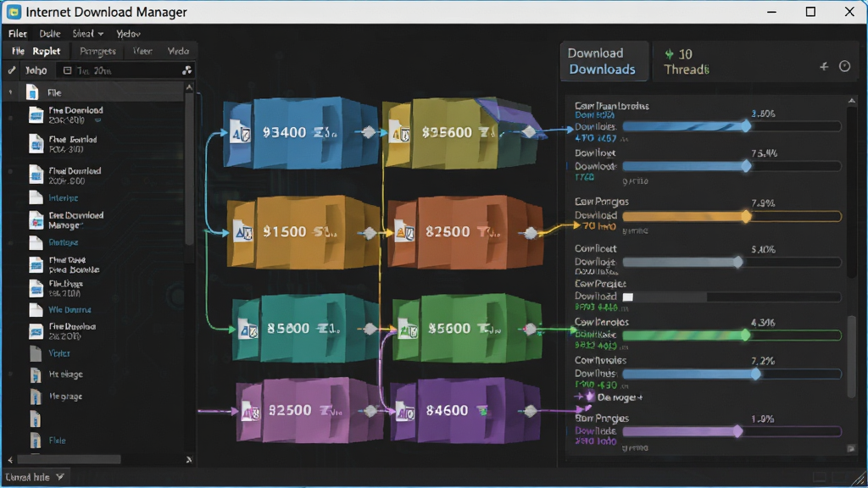Click the file icon of the 'He grage' row
This screenshot has width=868, height=488.
pyautogui.click(x=36, y=396)
